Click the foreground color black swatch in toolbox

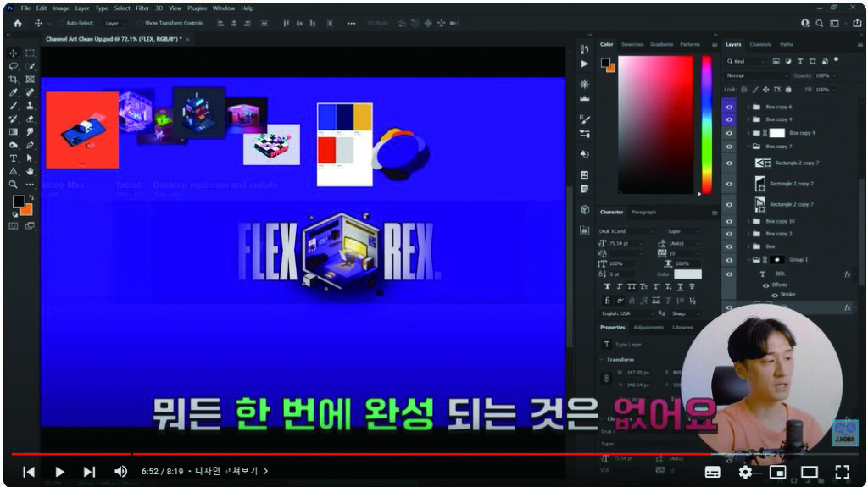pos(19,201)
